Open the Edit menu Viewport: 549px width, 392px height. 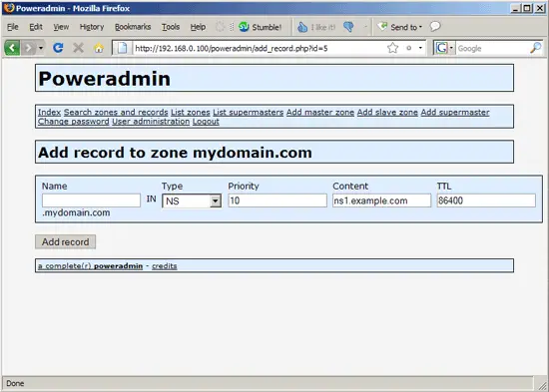point(36,27)
